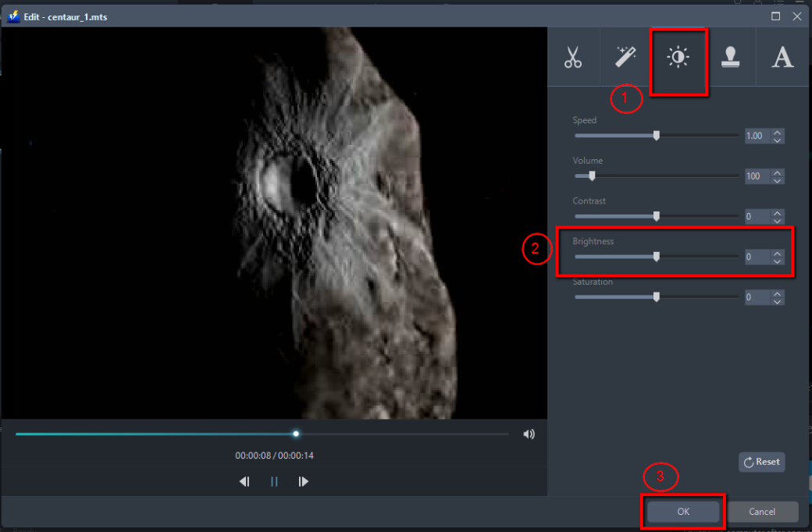Open the scissors Trim tab
This screenshot has height=532, width=812.
click(573, 58)
